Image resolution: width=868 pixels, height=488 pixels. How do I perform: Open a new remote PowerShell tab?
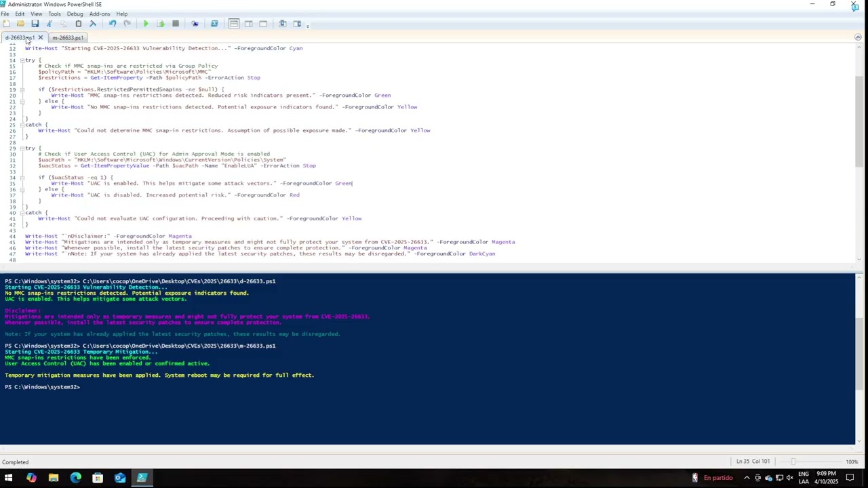click(195, 24)
